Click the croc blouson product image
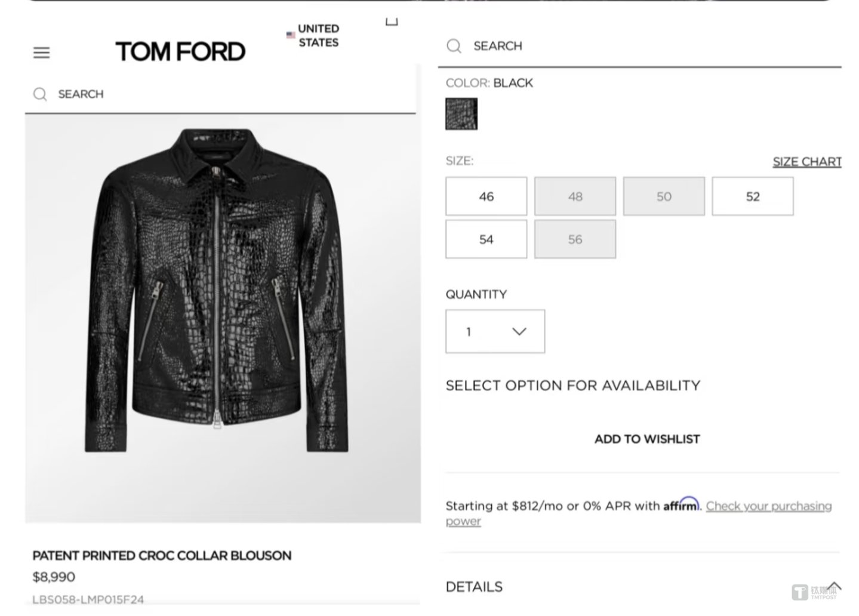Image resolution: width=859 pixels, height=616 pixels. point(222,291)
